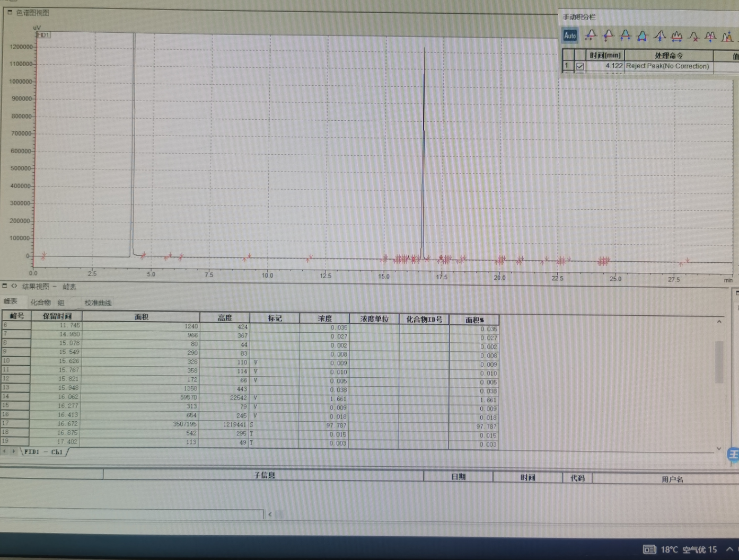
Task: Uncheck the 4.122 Reject Peak row checkbox
Action: pos(580,66)
